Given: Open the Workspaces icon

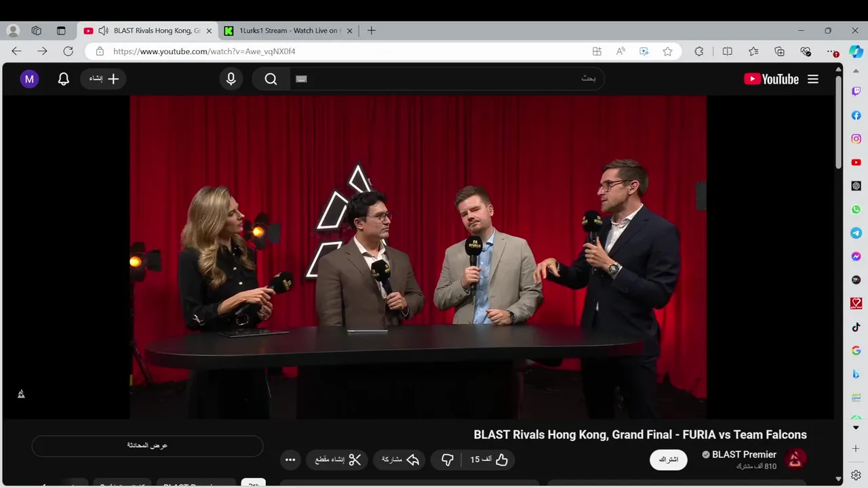Looking at the screenshot, I should coord(37,30).
